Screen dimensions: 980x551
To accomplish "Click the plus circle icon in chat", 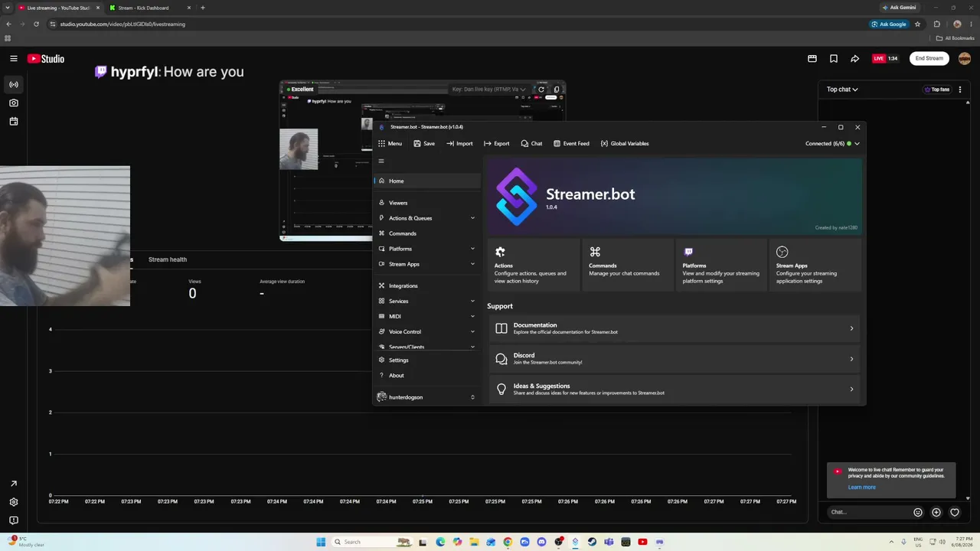I will pyautogui.click(x=936, y=513).
